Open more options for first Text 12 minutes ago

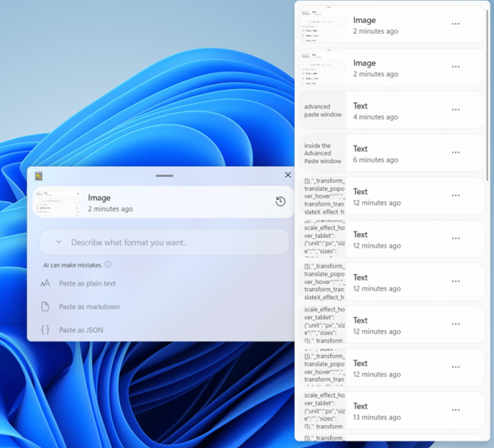455,195
